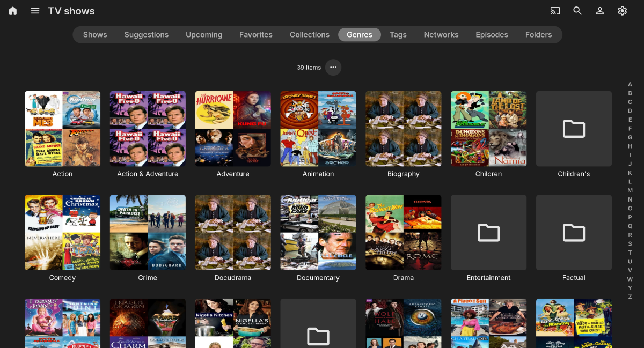The height and width of the screenshot is (348, 644).
Task: Jump to letter C in alphabet picker
Action: (630, 102)
